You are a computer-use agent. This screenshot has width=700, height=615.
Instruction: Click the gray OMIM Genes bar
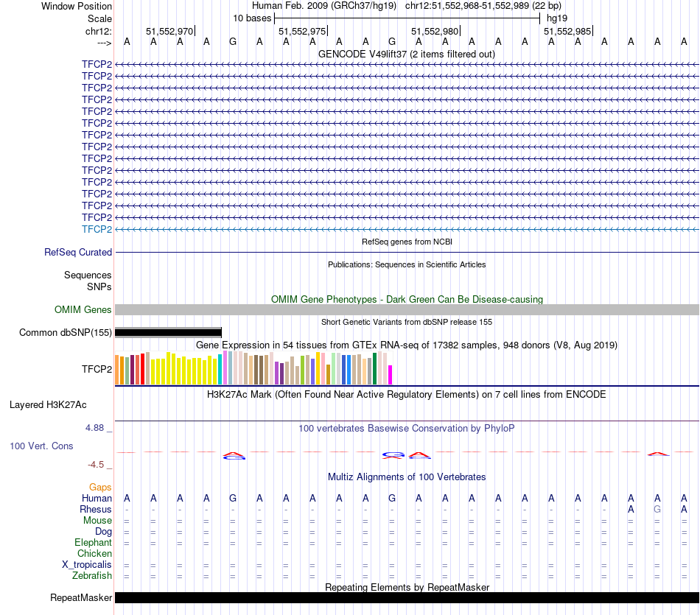coord(407,310)
